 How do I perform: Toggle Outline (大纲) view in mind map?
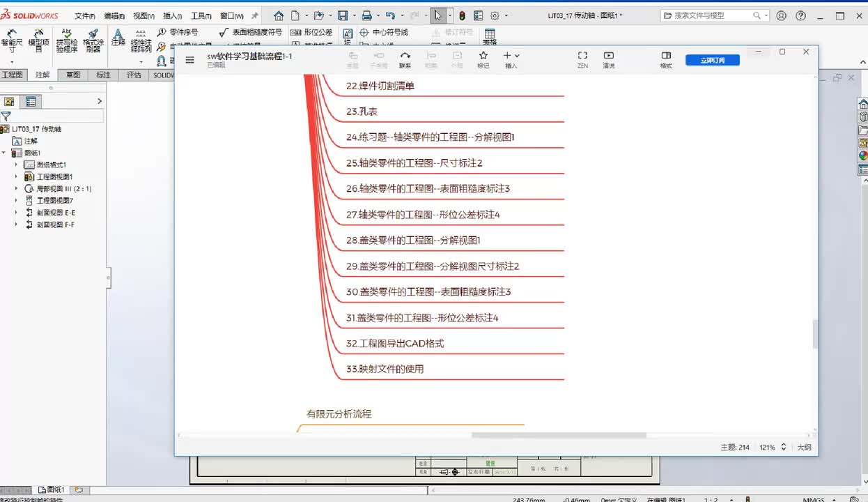(804, 447)
